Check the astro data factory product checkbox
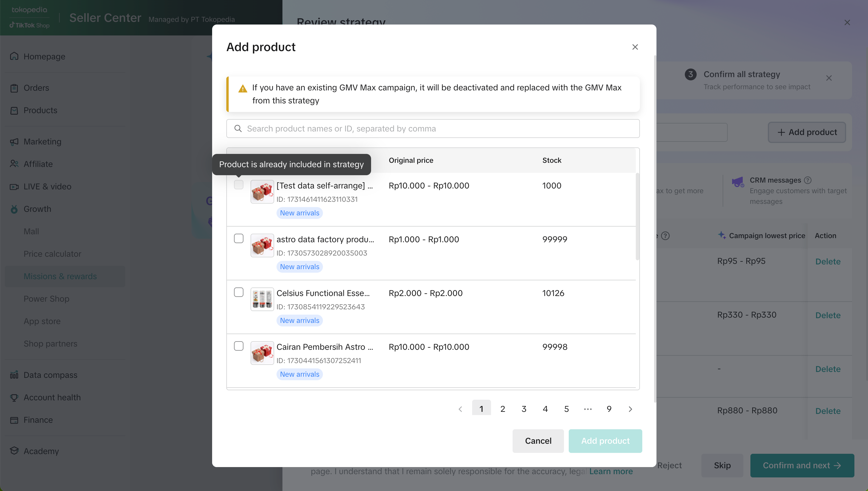This screenshot has width=868, height=491. (x=238, y=238)
